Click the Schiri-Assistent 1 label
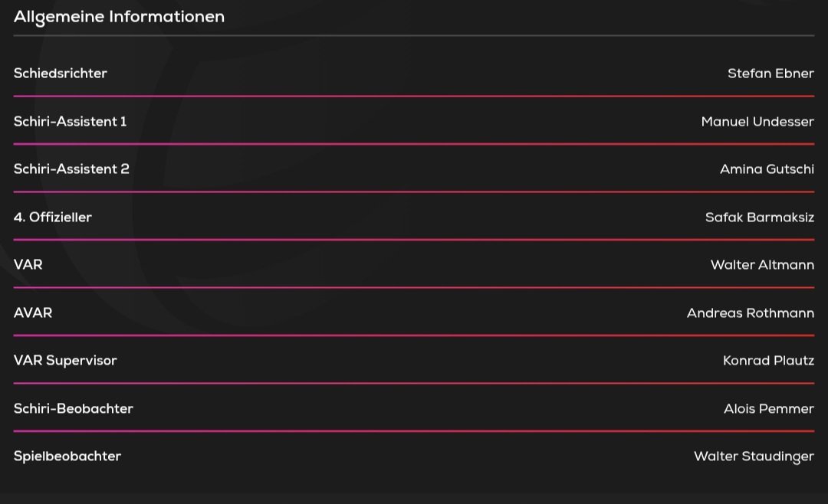This screenshot has height=504, width=828. pyautogui.click(x=71, y=121)
